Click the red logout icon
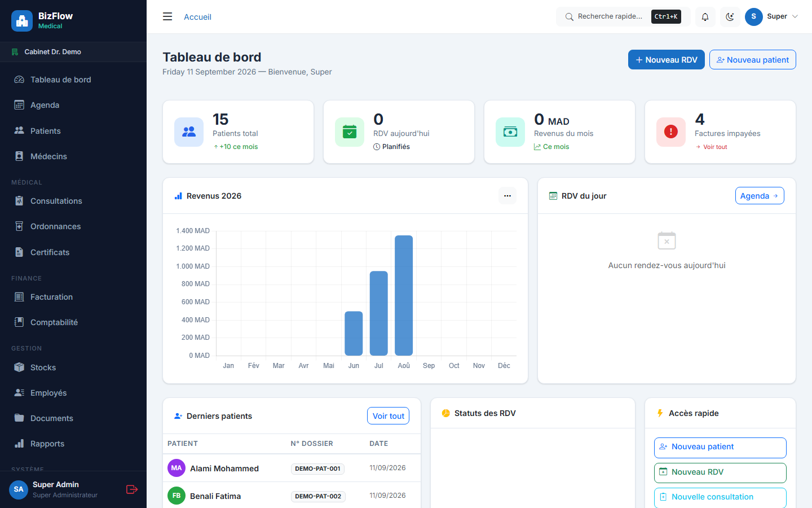 [132, 489]
